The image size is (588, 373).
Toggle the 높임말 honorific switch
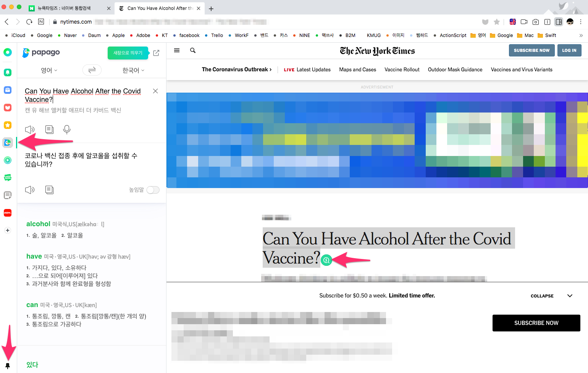(x=153, y=190)
